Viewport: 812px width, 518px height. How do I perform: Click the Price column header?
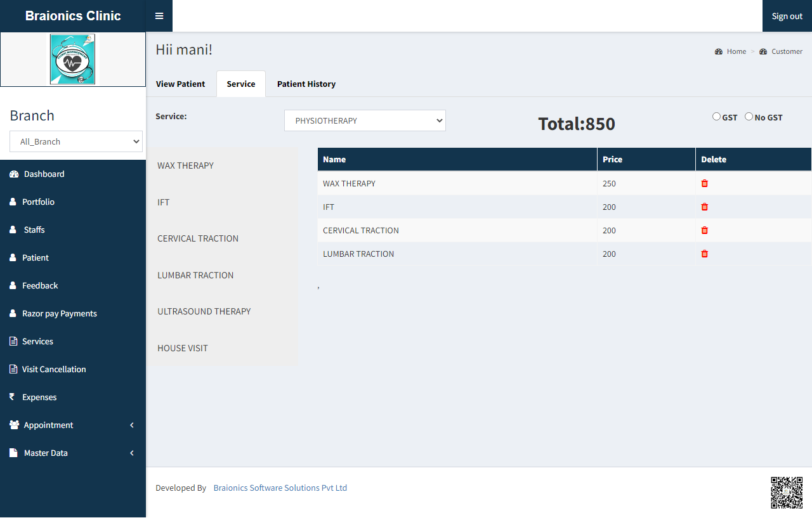[x=646, y=159]
